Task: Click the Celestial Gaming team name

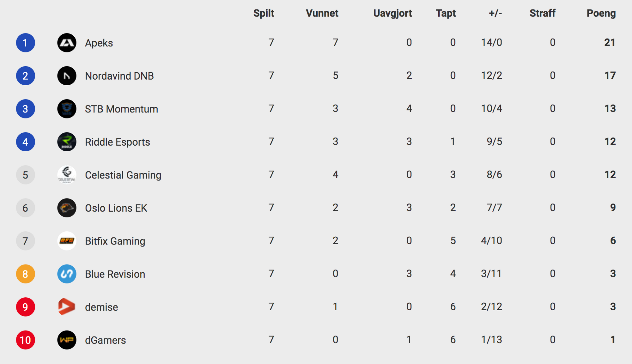Action: point(123,175)
